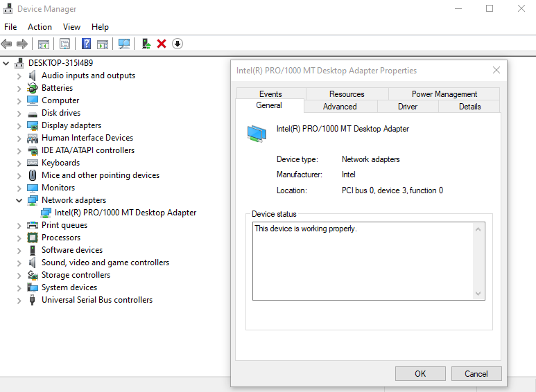Viewport: 536px width, 392px height.
Task: Switch to the Advanced tab
Action: click(340, 107)
